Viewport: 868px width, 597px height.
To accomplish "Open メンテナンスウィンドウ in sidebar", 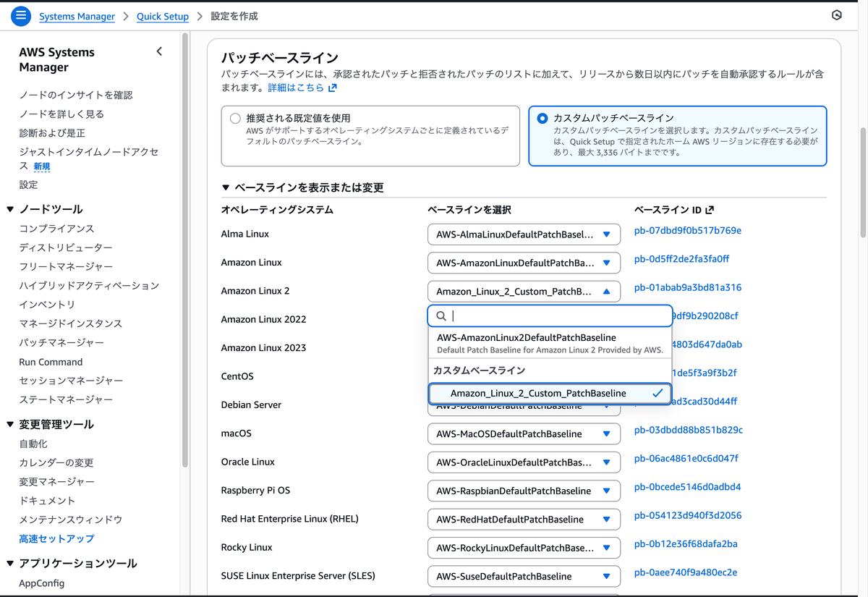I will point(71,520).
